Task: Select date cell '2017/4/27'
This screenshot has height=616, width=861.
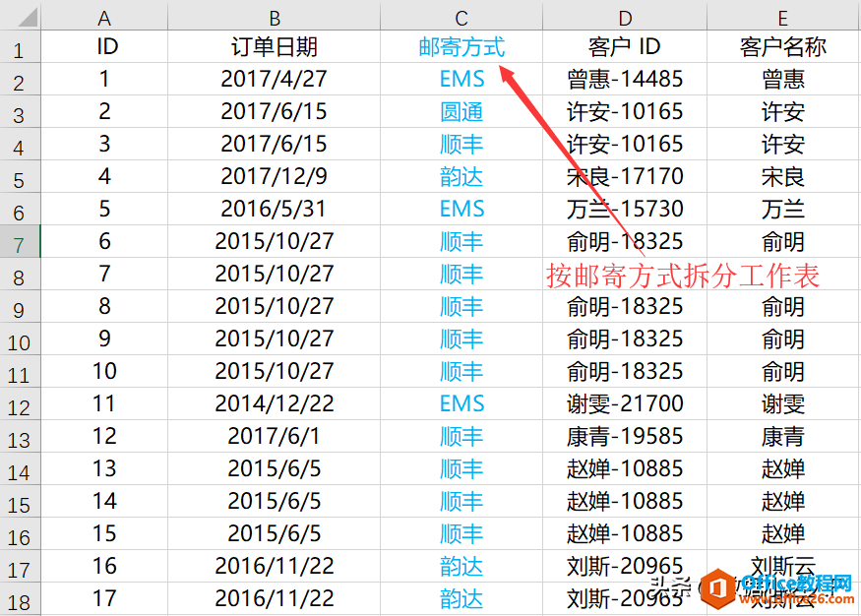Action: click(x=274, y=79)
